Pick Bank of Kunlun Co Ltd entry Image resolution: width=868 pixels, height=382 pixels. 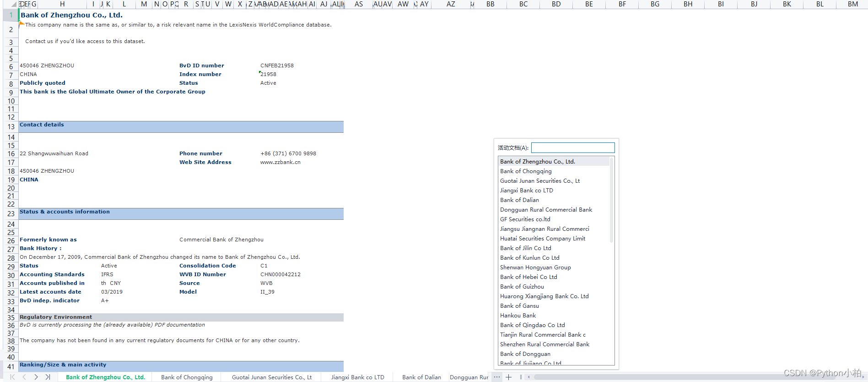(x=554, y=257)
